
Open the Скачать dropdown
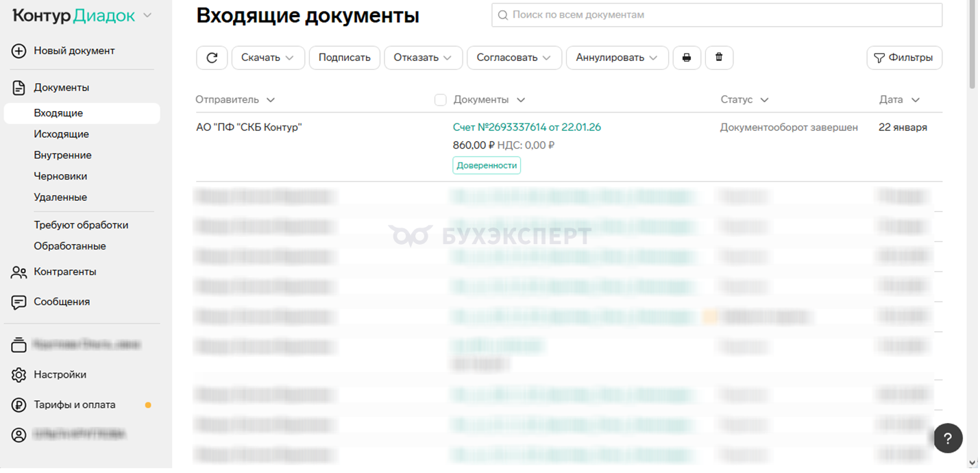coord(267,58)
